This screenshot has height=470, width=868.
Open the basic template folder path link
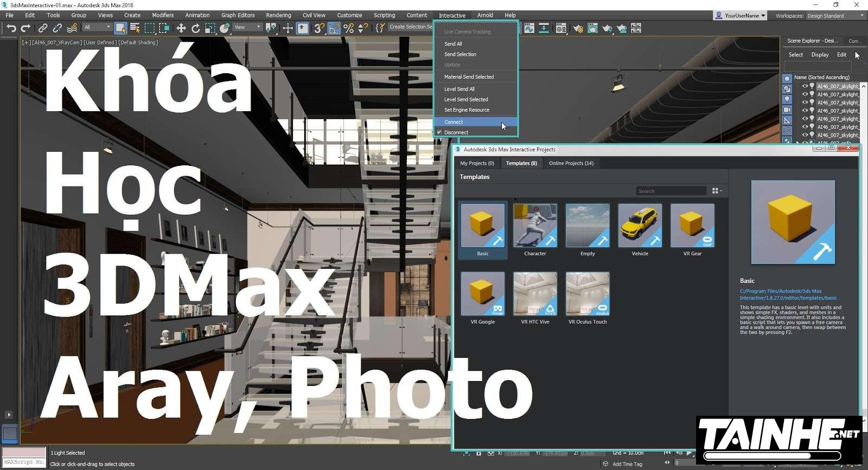pos(788,294)
